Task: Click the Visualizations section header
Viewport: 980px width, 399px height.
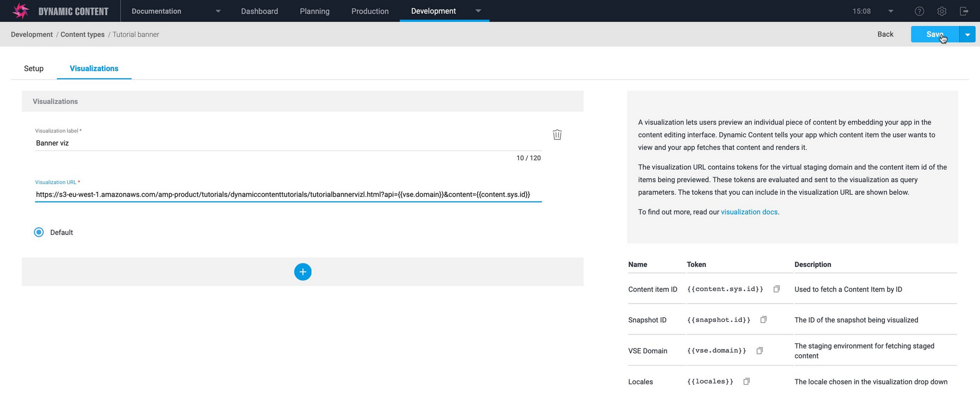Action: click(302, 102)
